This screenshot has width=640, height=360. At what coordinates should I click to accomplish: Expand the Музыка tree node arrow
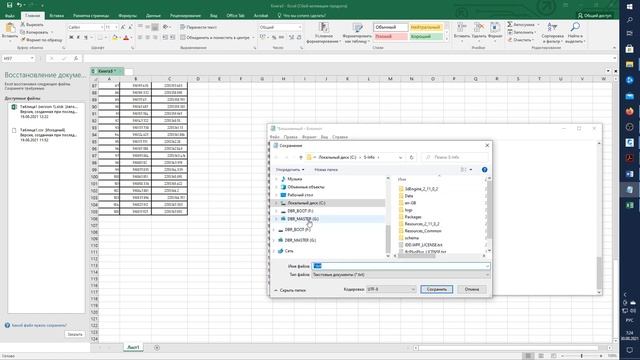(276, 179)
